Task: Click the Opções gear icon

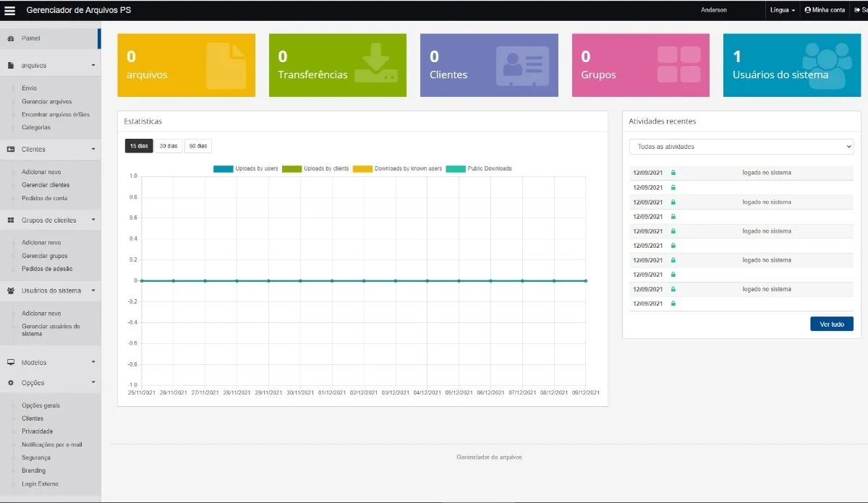Action: point(11,382)
